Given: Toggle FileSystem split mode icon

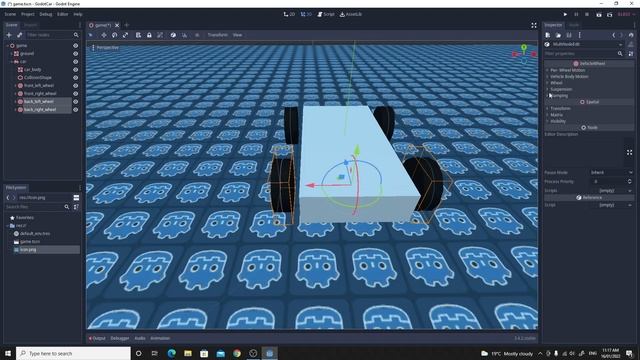Looking at the screenshot, I should [x=76, y=198].
